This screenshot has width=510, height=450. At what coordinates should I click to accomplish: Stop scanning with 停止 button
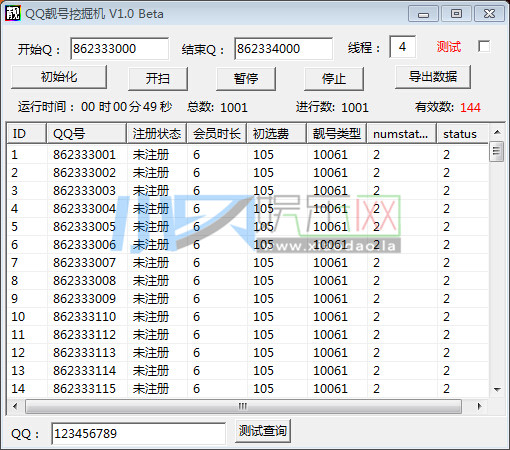(x=334, y=79)
